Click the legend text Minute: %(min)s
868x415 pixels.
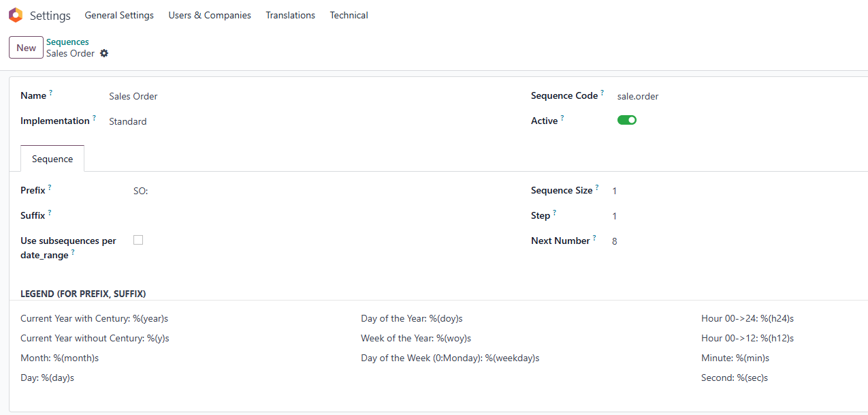[x=735, y=358]
